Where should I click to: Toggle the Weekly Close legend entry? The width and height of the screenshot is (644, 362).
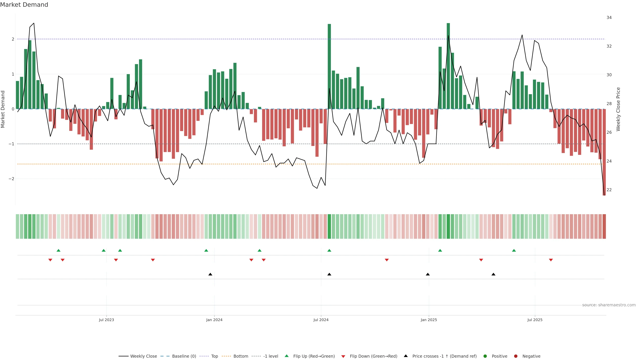tap(144, 356)
